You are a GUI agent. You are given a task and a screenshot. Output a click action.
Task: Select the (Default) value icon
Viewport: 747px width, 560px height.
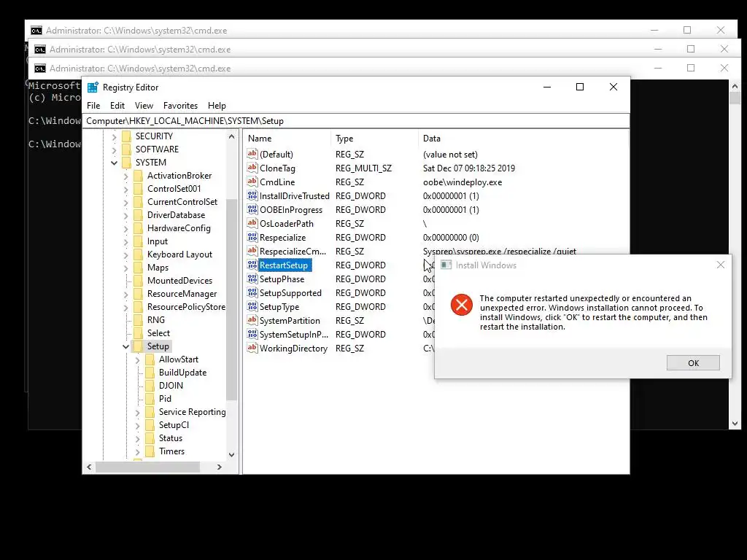click(x=252, y=154)
